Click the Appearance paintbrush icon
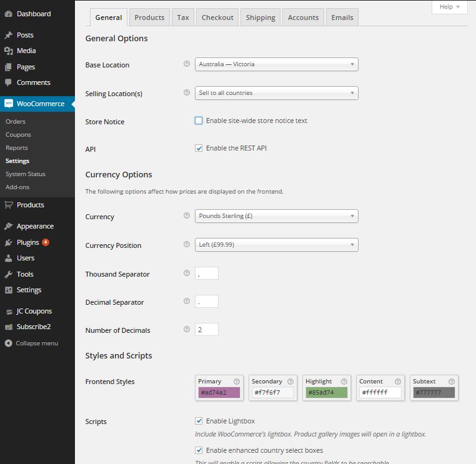Viewport: 476px width, 464px height. pyautogui.click(x=9, y=227)
